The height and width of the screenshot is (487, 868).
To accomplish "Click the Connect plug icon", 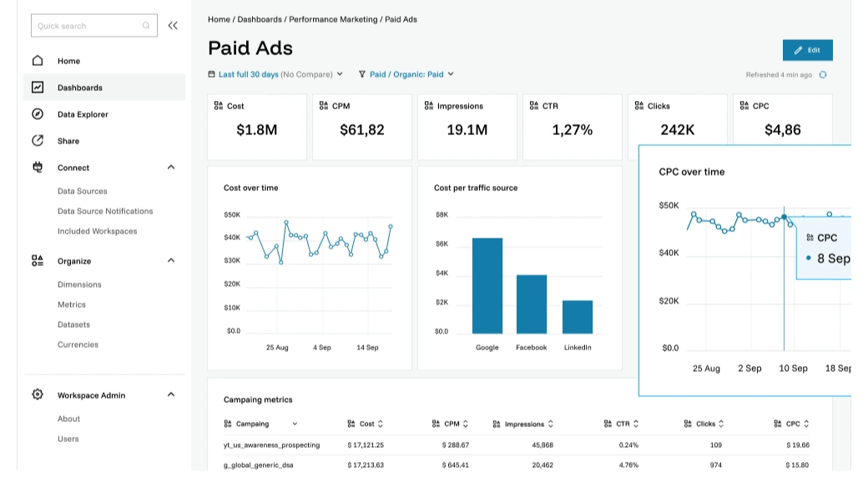I will (38, 168).
